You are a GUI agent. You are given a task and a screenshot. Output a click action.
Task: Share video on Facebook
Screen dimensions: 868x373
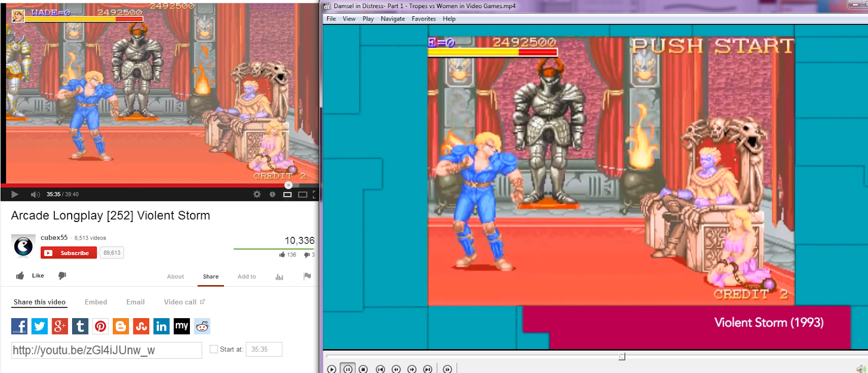click(19, 326)
